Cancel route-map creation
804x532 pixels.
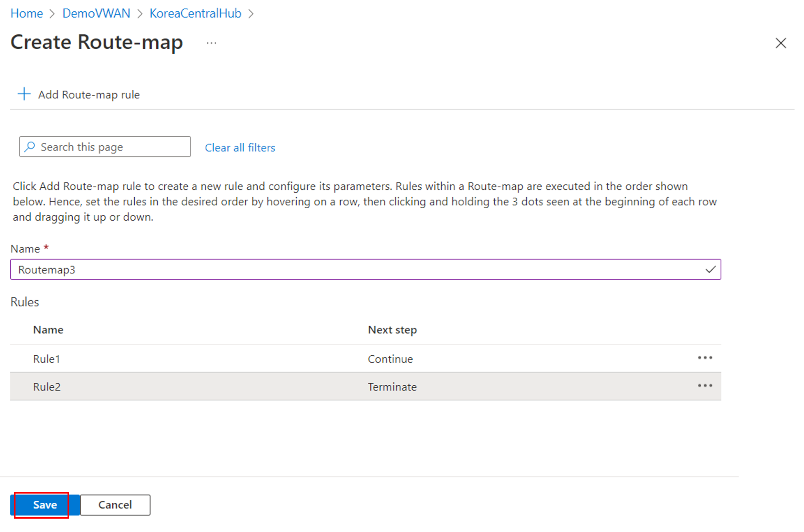[x=115, y=505]
